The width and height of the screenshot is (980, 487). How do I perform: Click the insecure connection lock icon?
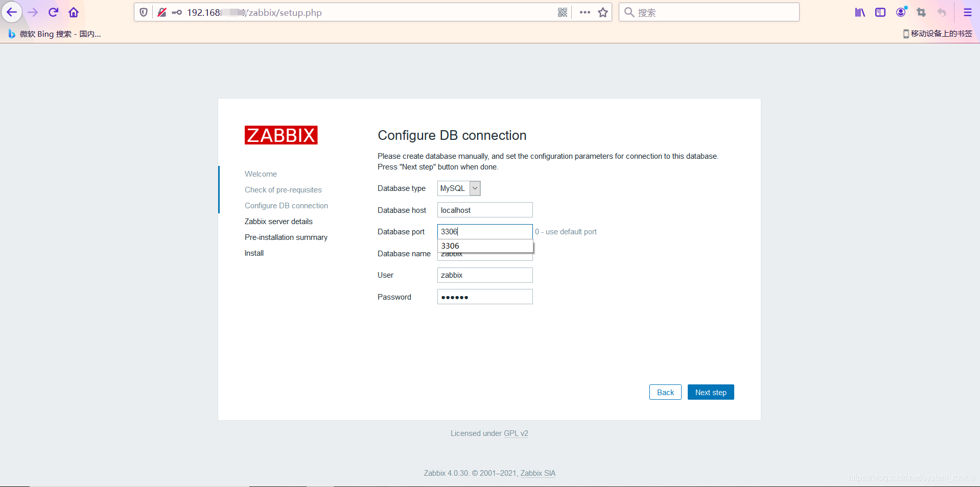click(162, 12)
